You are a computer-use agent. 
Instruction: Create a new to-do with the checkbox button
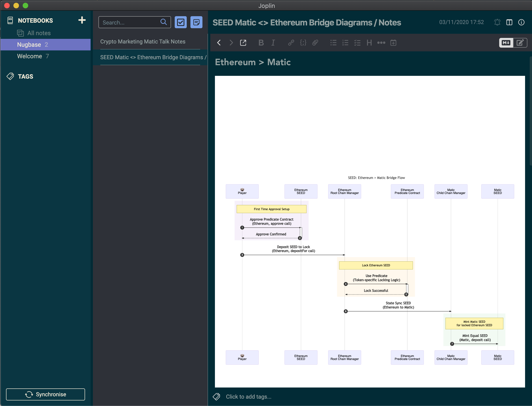181,22
